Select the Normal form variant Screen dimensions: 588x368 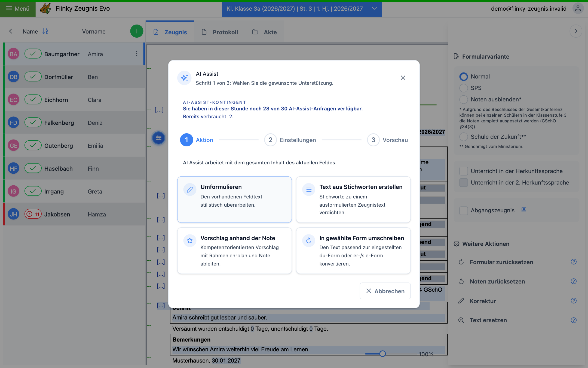tap(464, 77)
